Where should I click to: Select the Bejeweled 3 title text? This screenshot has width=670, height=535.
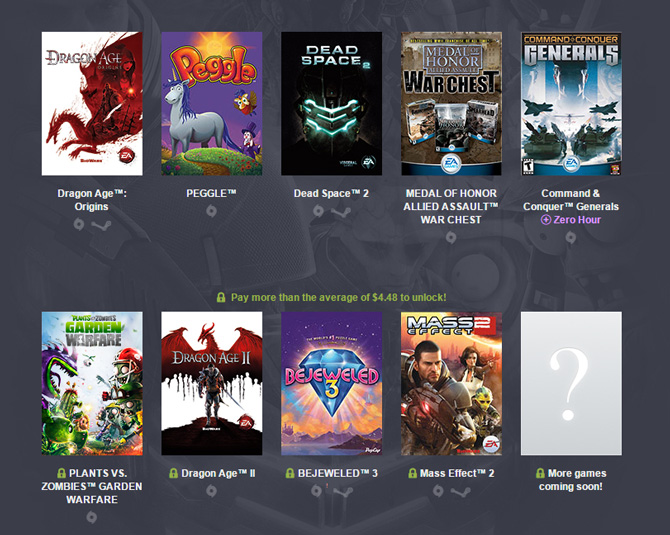(338, 473)
